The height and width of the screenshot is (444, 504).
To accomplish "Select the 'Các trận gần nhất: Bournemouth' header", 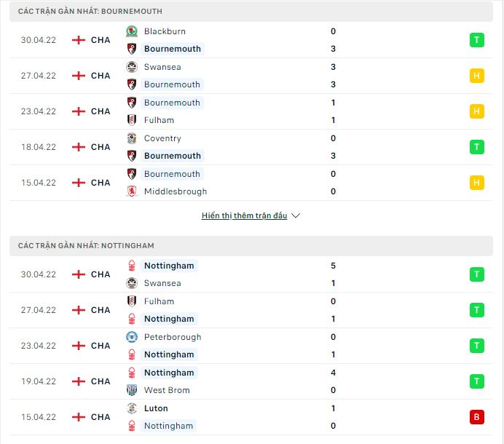I will 90,12.
